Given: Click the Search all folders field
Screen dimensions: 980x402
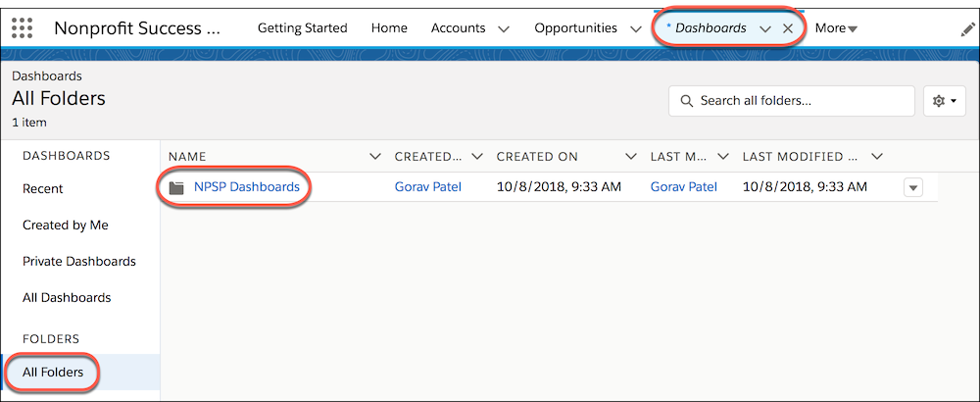Looking at the screenshot, I should 791,101.
